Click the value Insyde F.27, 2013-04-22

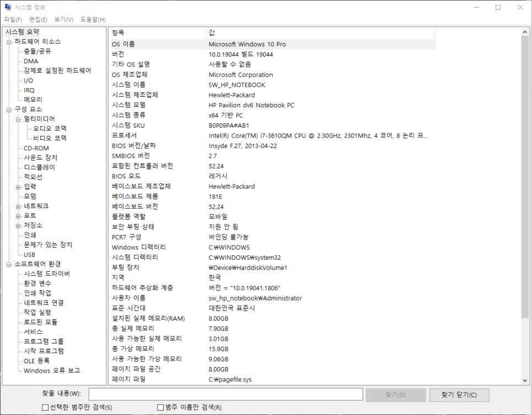pos(242,146)
